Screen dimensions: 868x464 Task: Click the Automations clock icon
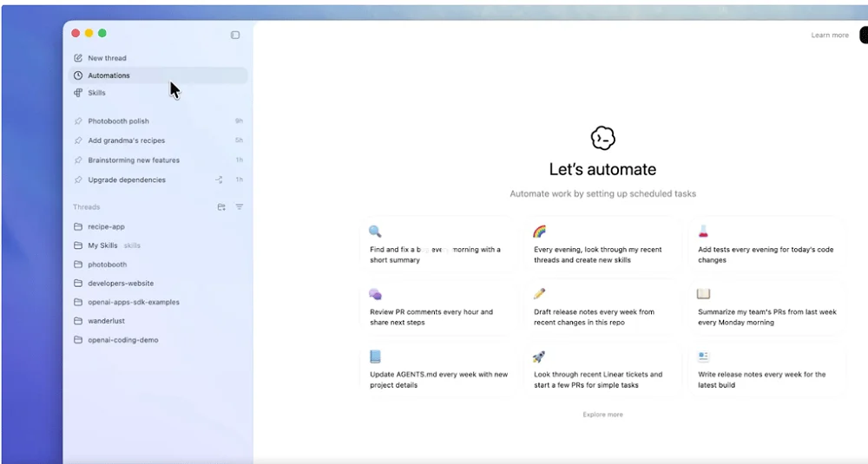click(x=78, y=75)
